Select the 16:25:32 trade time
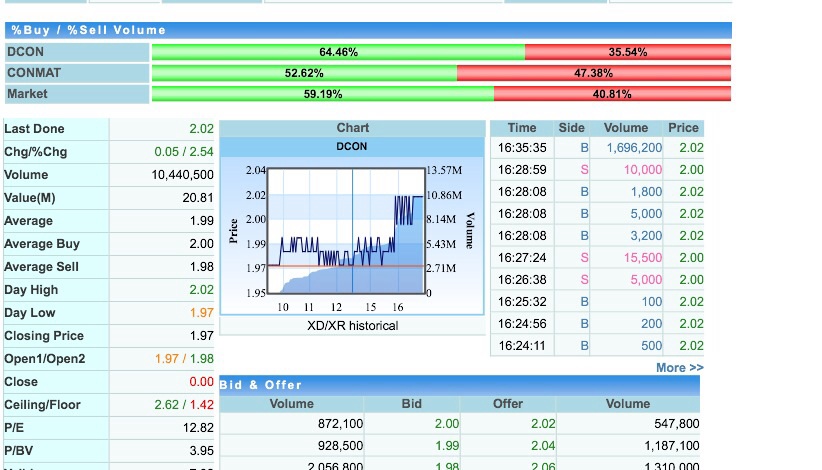Screen dimensions: 822x470 [522, 302]
